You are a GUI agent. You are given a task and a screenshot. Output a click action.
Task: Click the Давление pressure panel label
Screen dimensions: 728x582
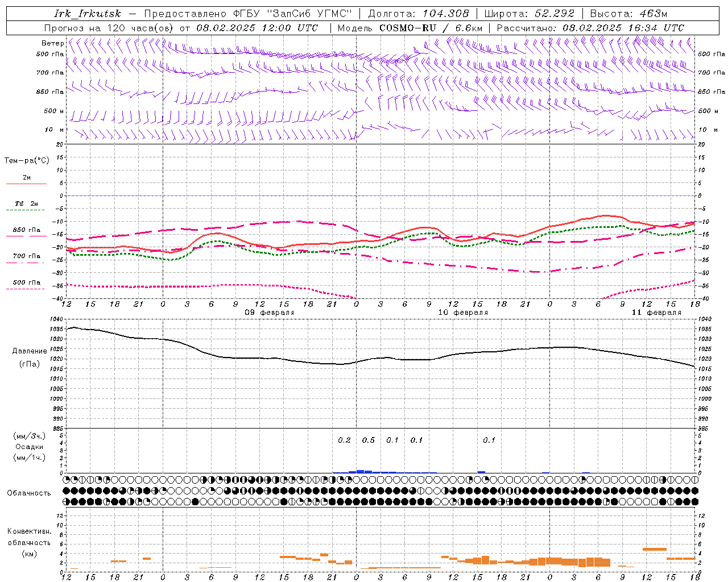point(30,351)
